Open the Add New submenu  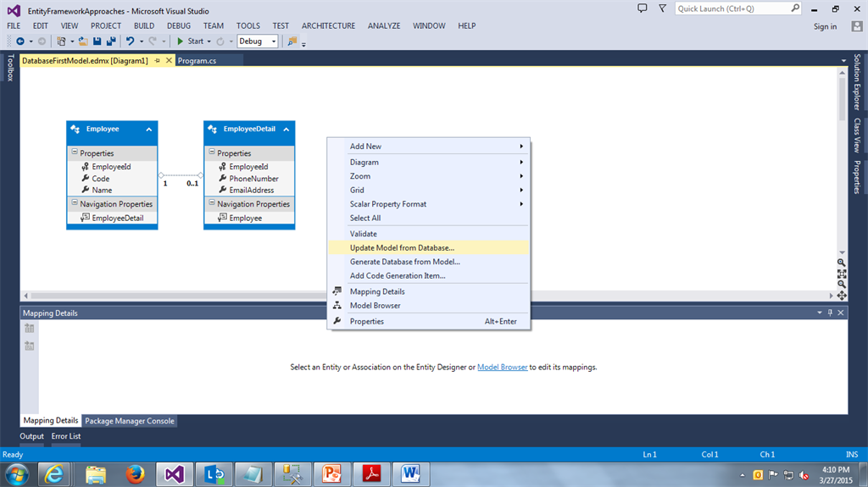point(428,146)
